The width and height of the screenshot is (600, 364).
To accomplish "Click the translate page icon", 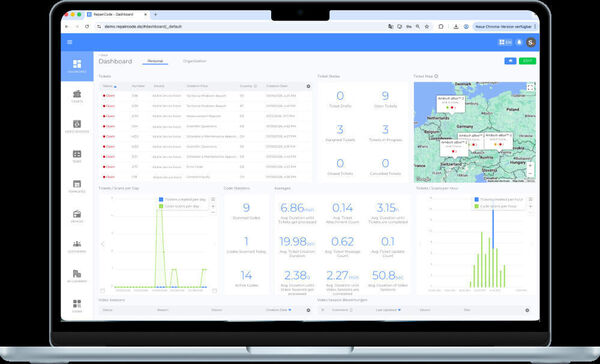I will [390, 26].
